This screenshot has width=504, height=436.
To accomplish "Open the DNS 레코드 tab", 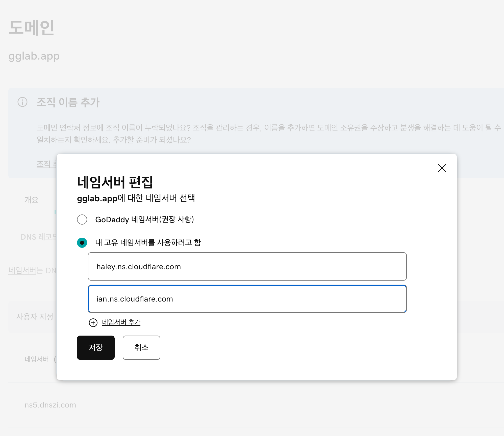I will tap(38, 237).
